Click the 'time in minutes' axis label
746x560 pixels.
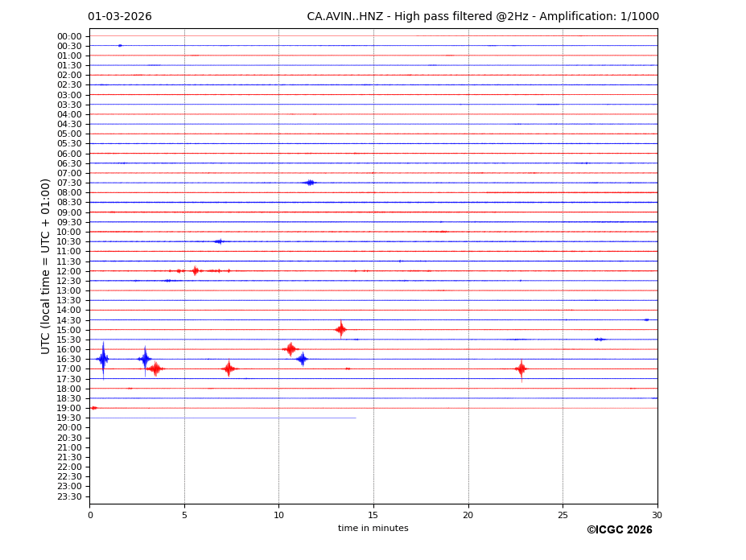coord(373,528)
